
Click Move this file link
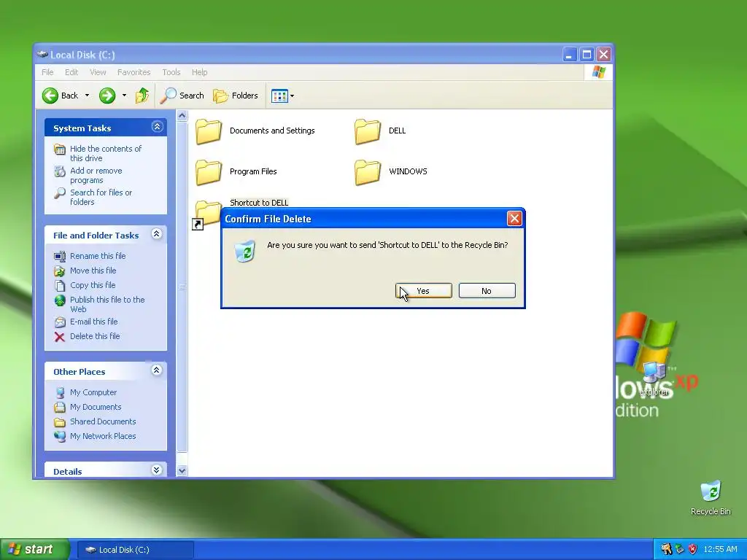[93, 271]
